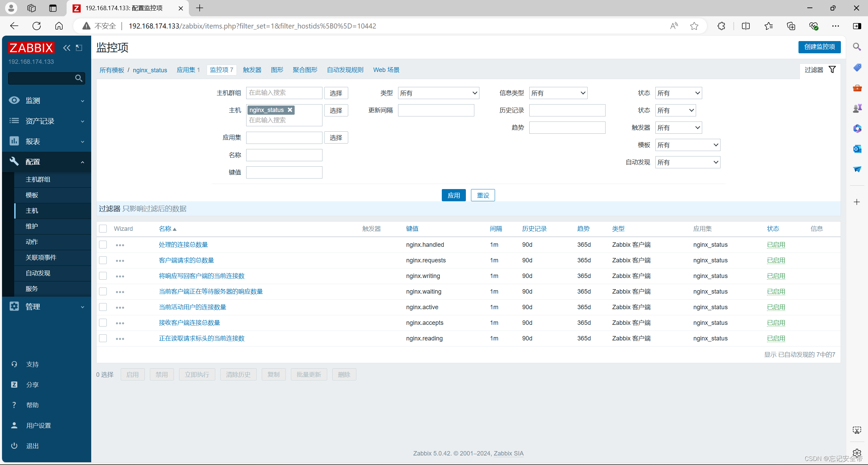Click the 创建监控项 button
The width and height of the screenshot is (868, 465).
[x=819, y=47]
